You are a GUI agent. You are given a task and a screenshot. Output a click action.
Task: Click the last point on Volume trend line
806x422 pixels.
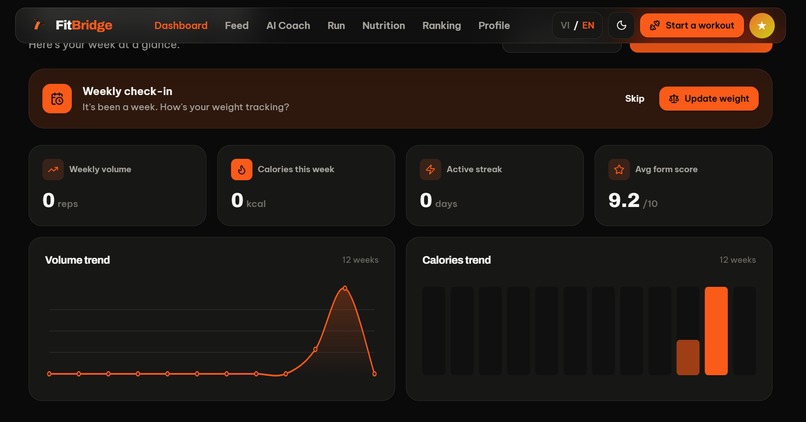tap(374, 374)
